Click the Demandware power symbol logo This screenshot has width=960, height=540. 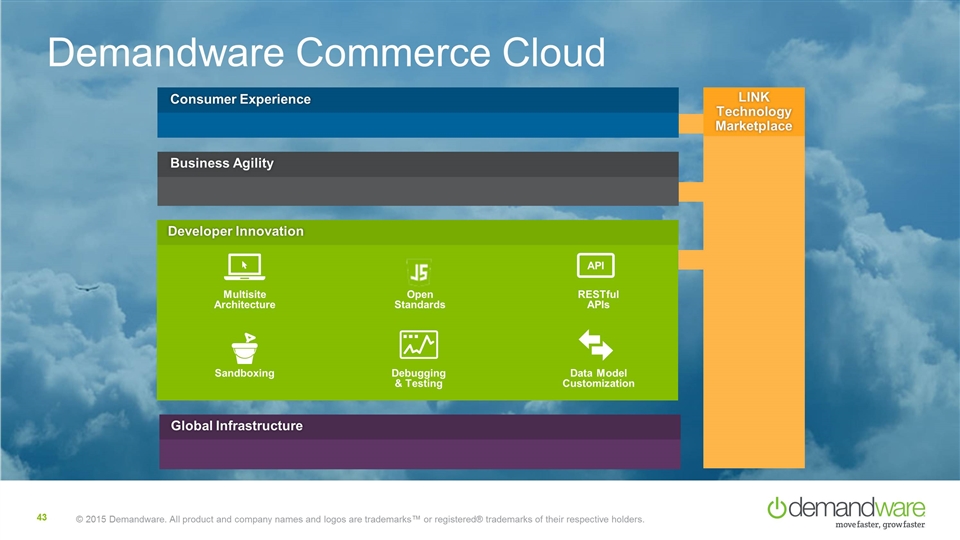(778, 508)
